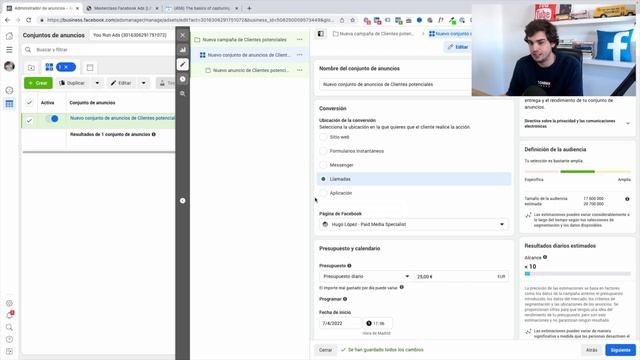
Task: Click the audience size info icon
Action: coord(627,199)
